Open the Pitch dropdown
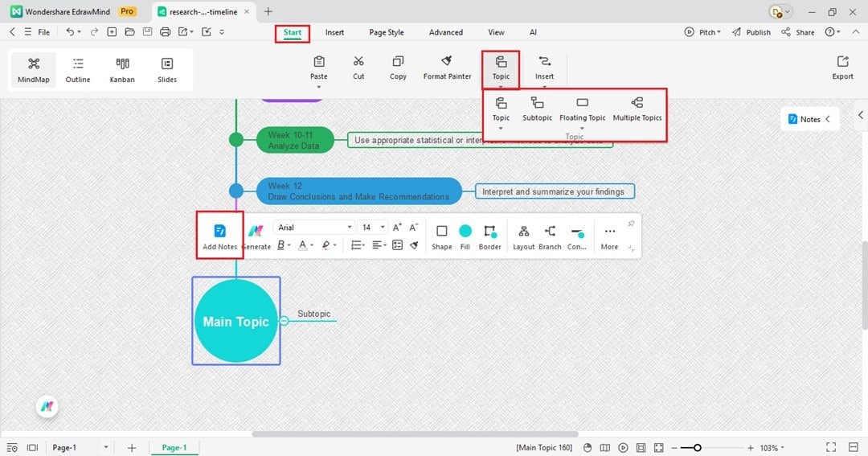 point(702,32)
